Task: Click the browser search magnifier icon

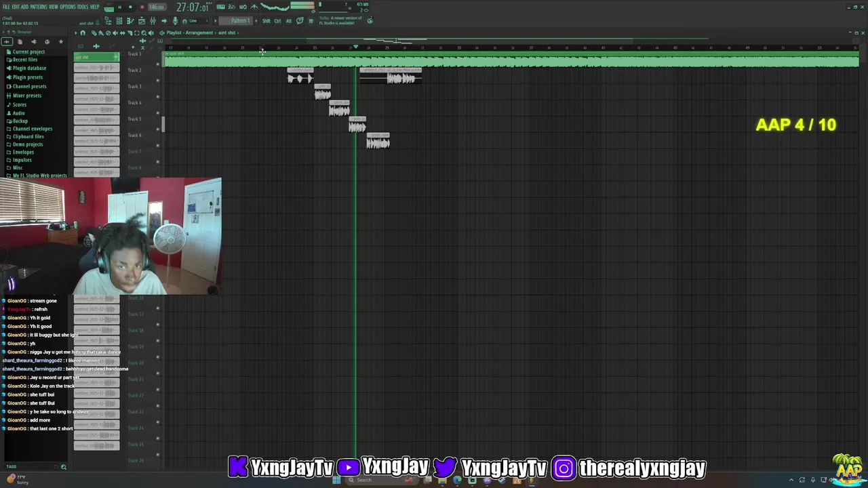Action: pyautogui.click(x=64, y=467)
